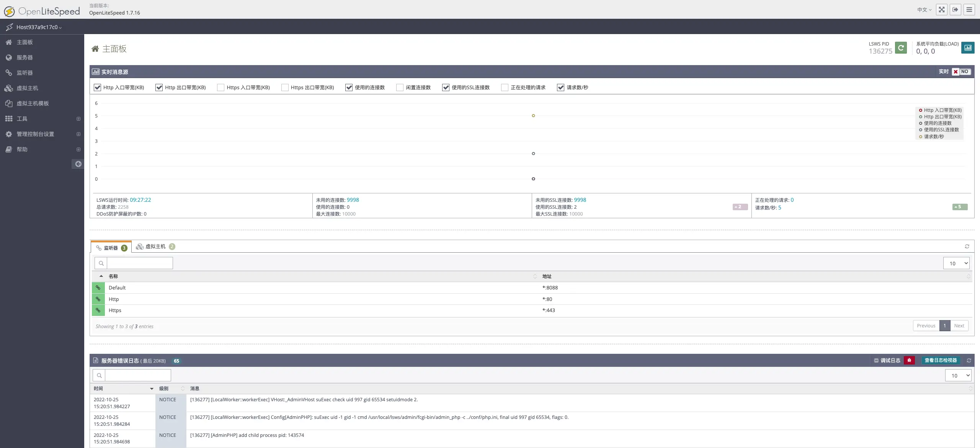Switch to the 虚拟主机 tab

click(155, 246)
